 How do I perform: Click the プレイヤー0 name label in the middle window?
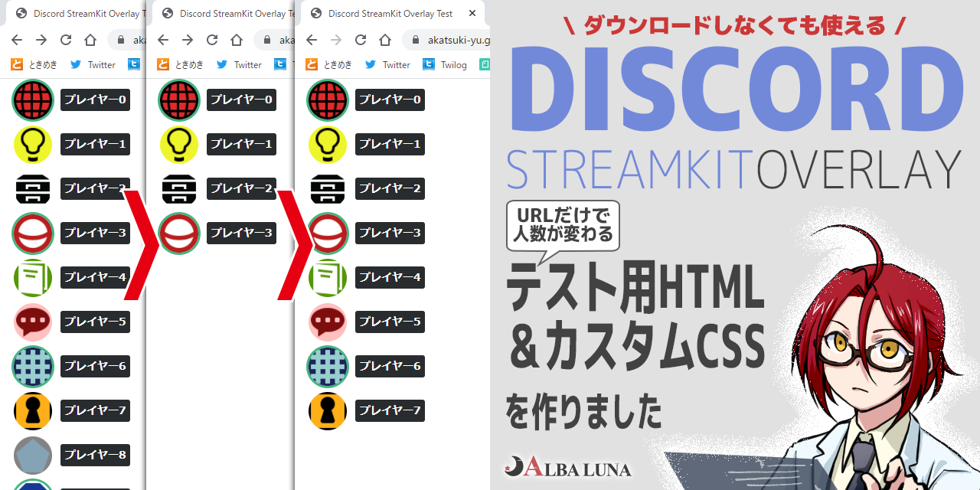[241, 100]
